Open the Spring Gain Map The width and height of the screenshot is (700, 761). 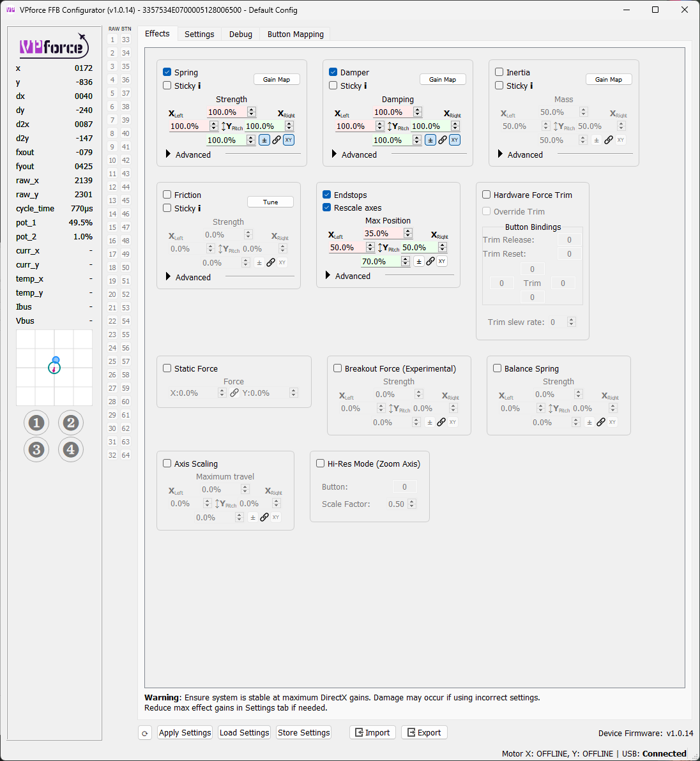click(277, 79)
